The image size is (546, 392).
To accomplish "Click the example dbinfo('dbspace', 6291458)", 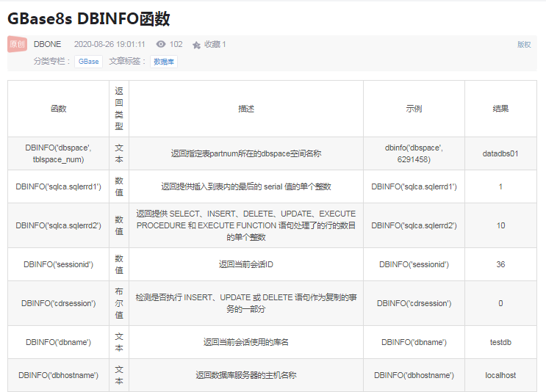I will click(414, 153).
